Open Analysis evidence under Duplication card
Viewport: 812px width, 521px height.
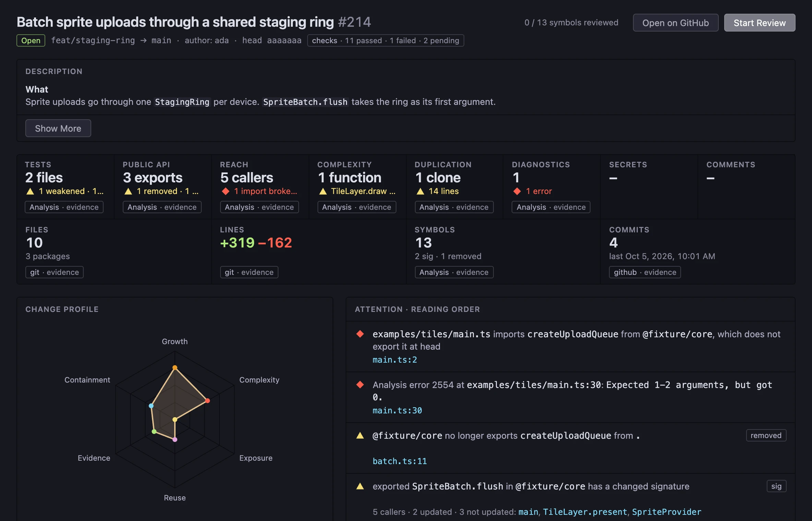(x=454, y=207)
